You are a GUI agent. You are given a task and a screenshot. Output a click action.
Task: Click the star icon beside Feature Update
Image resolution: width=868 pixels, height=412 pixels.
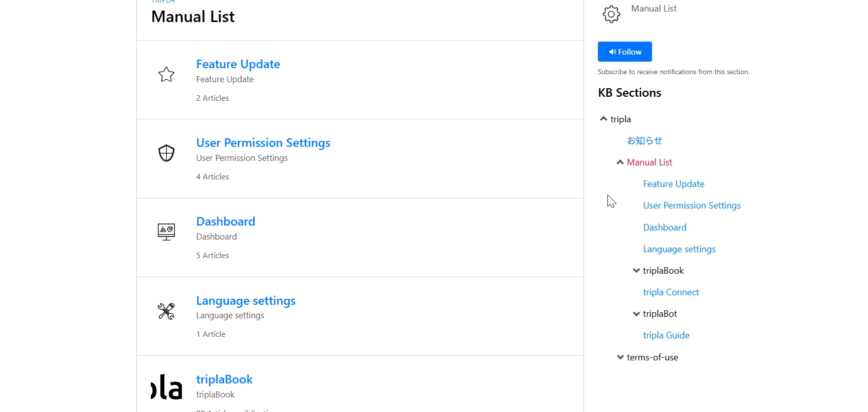(166, 75)
